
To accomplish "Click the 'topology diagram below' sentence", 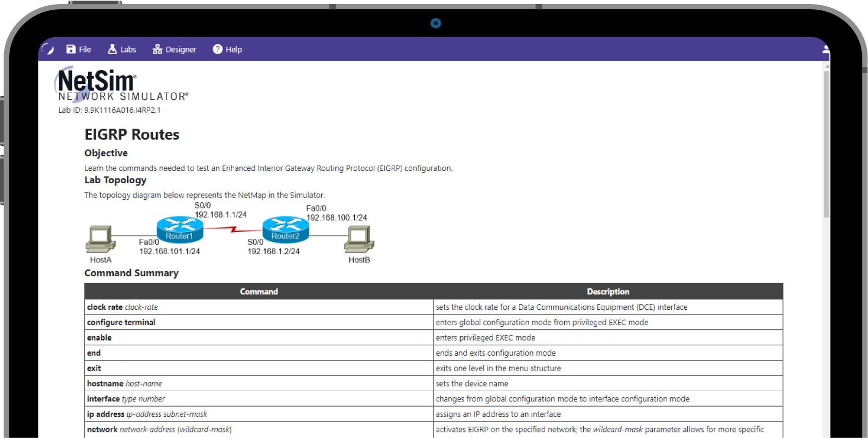I will 204,195.
